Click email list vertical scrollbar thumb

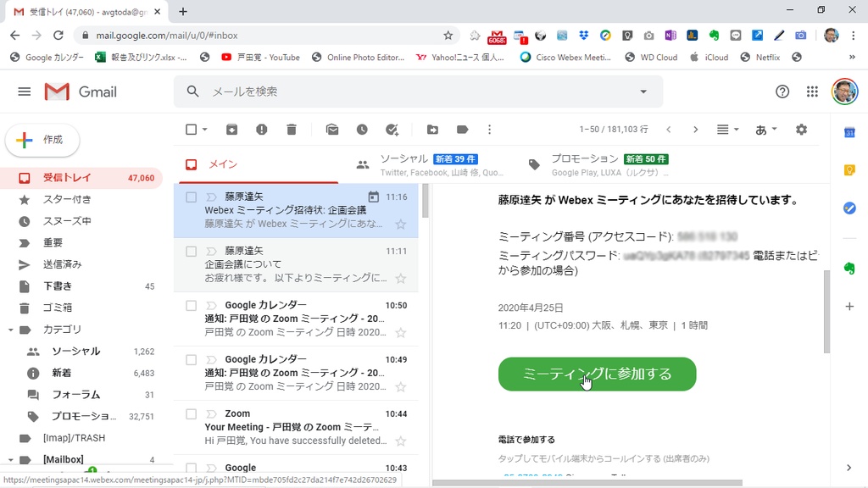[x=426, y=200]
